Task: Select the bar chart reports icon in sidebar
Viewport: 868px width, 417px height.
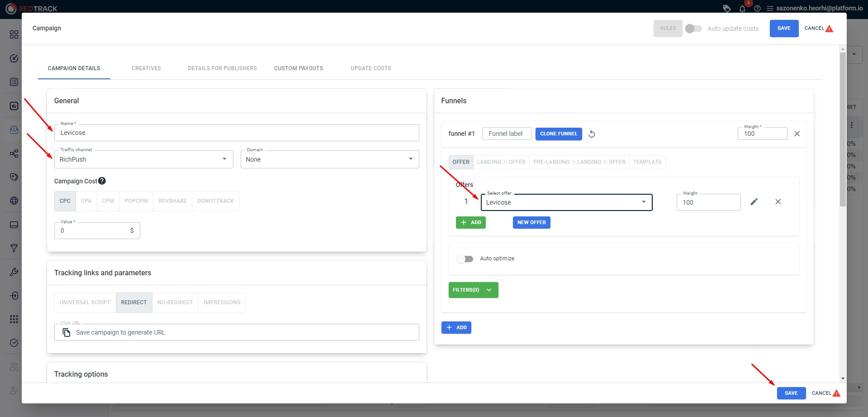Action: coord(14,105)
